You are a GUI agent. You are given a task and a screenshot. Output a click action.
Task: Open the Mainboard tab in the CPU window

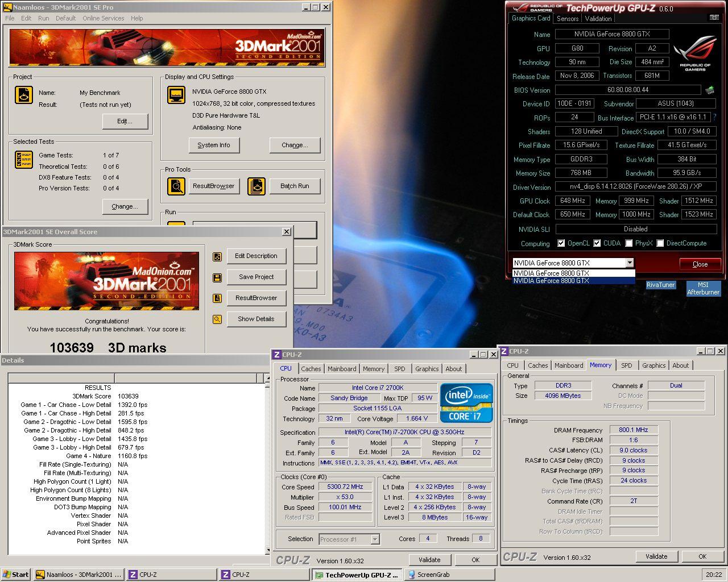point(342,369)
